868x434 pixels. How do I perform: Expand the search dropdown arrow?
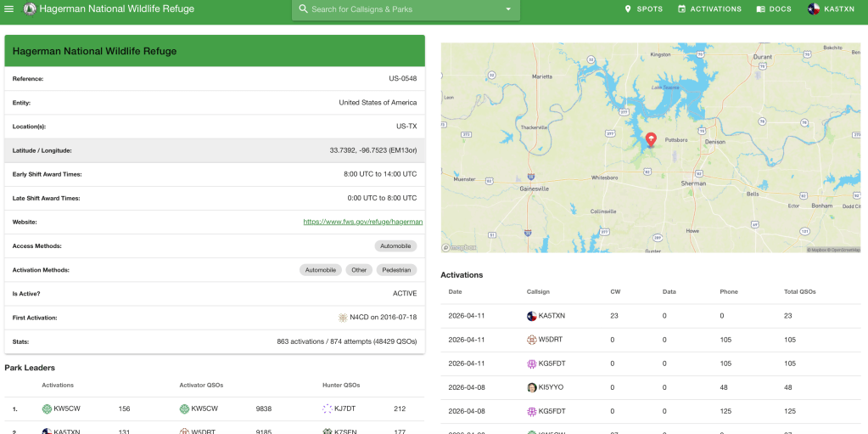pyautogui.click(x=508, y=9)
